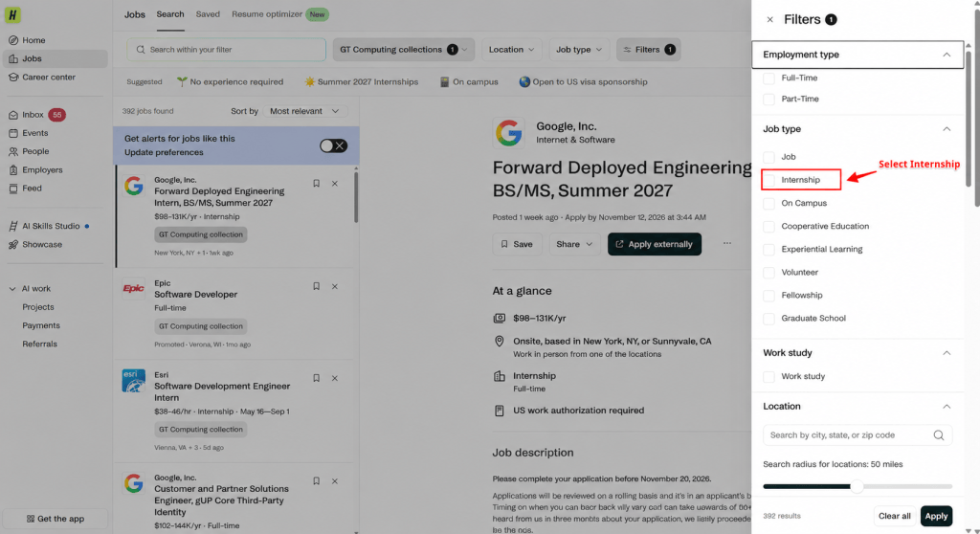Open Projects under AI work

pyautogui.click(x=38, y=307)
